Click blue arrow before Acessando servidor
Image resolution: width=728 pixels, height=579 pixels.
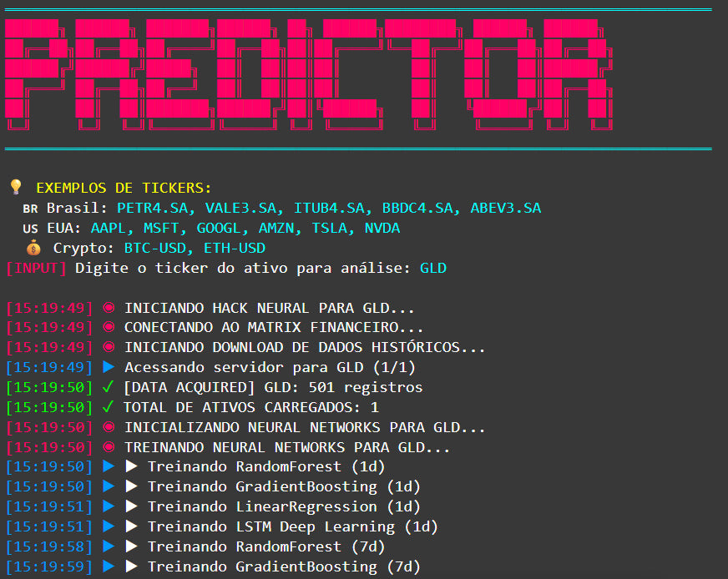[x=109, y=367]
